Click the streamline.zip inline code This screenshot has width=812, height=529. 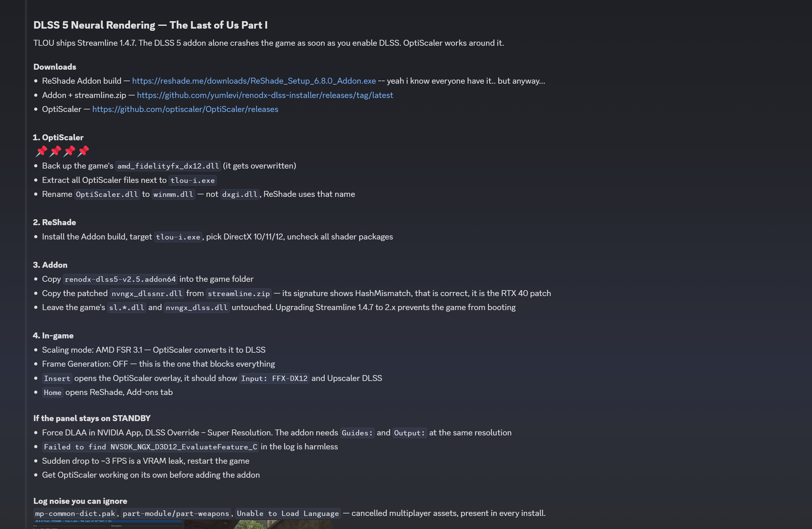(x=239, y=294)
